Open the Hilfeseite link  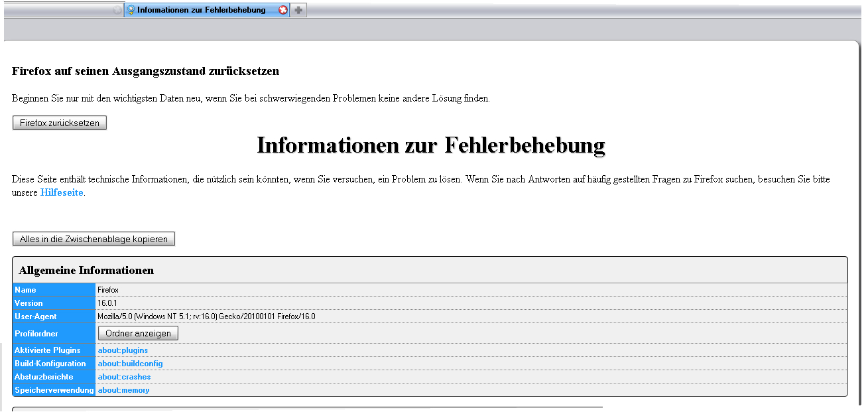coord(62,192)
